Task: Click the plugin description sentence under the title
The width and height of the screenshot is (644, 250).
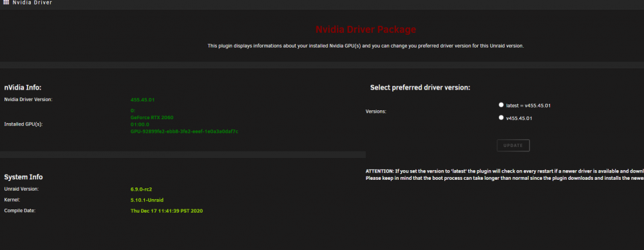Action: click(366, 46)
